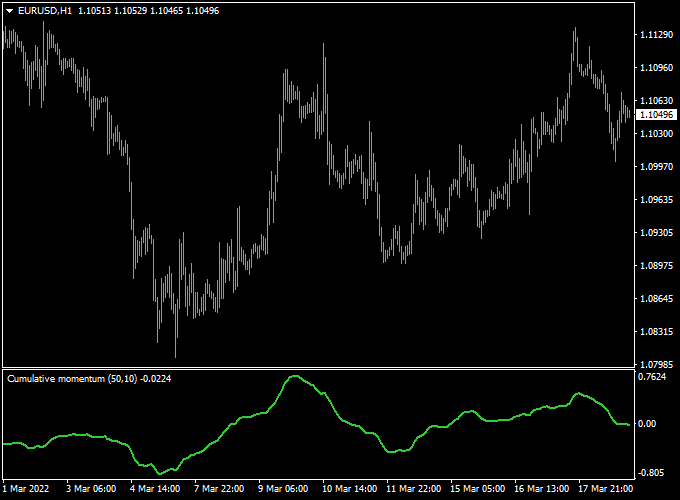The image size is (680, 500).
Task: Click price scale level 1.11290
Action: point(657,35)
